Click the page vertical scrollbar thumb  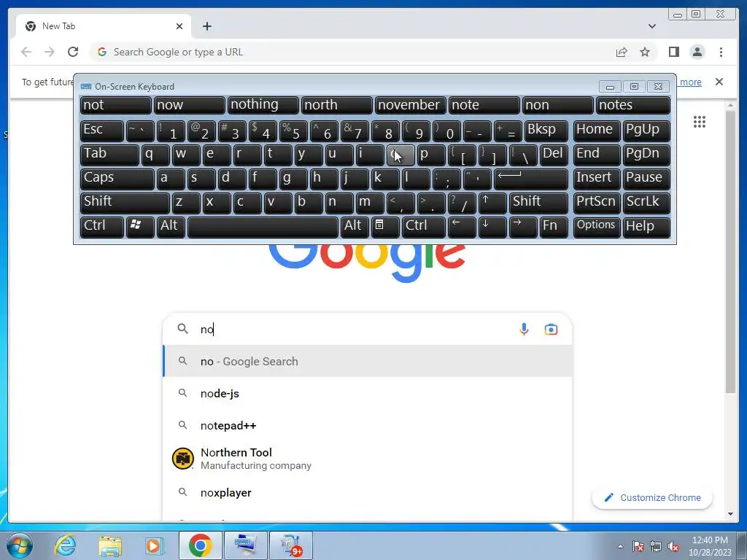coord(730,252)
